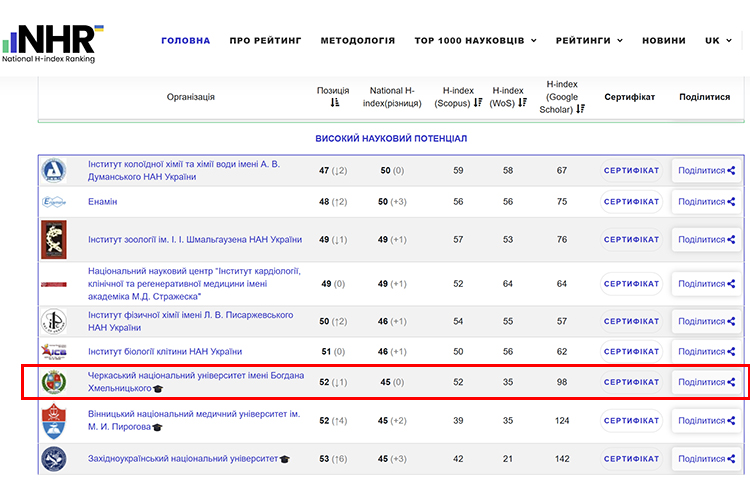Click Сертифікат for Стражеска cardiology center
The image size is (750, 500).
click(x=631, y=284)
